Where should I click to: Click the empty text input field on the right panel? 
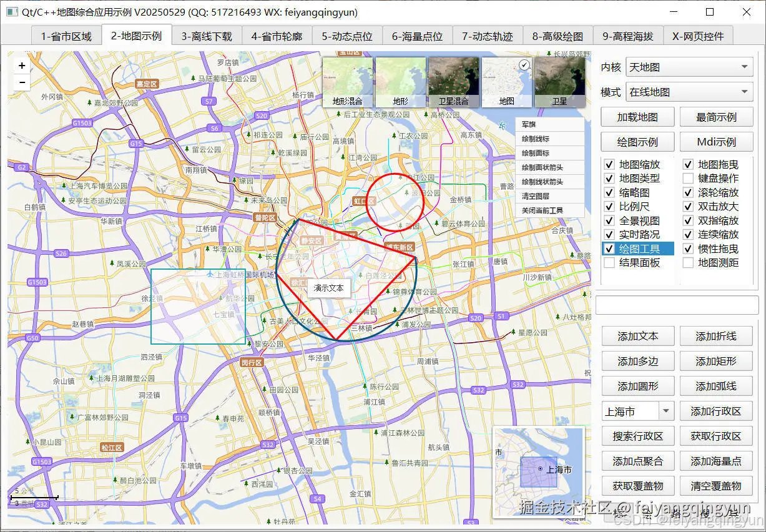679,305
